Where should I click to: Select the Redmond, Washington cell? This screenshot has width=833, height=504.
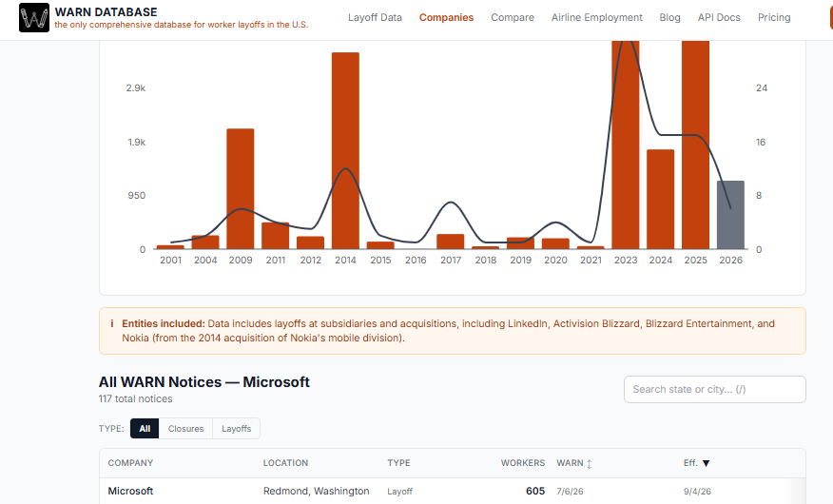click(x=316, y=492)
